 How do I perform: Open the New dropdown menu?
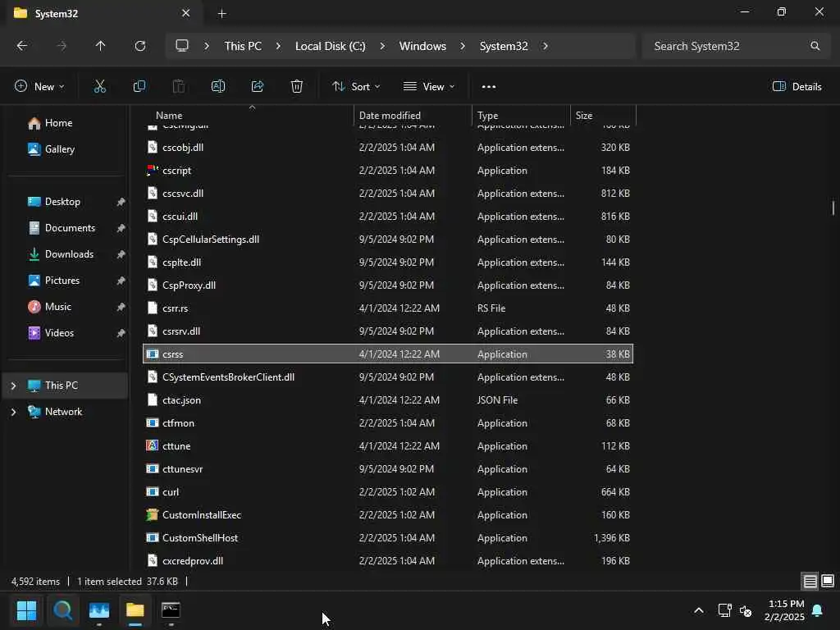click(39, 86)
